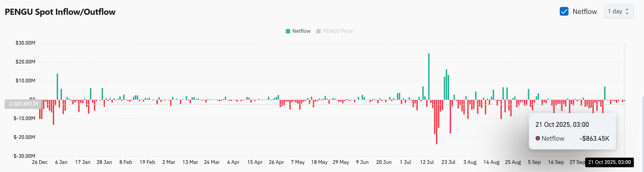The image size is (644, 172).
Task: Click the gray PENGU Price legend square
Action: 318,31
